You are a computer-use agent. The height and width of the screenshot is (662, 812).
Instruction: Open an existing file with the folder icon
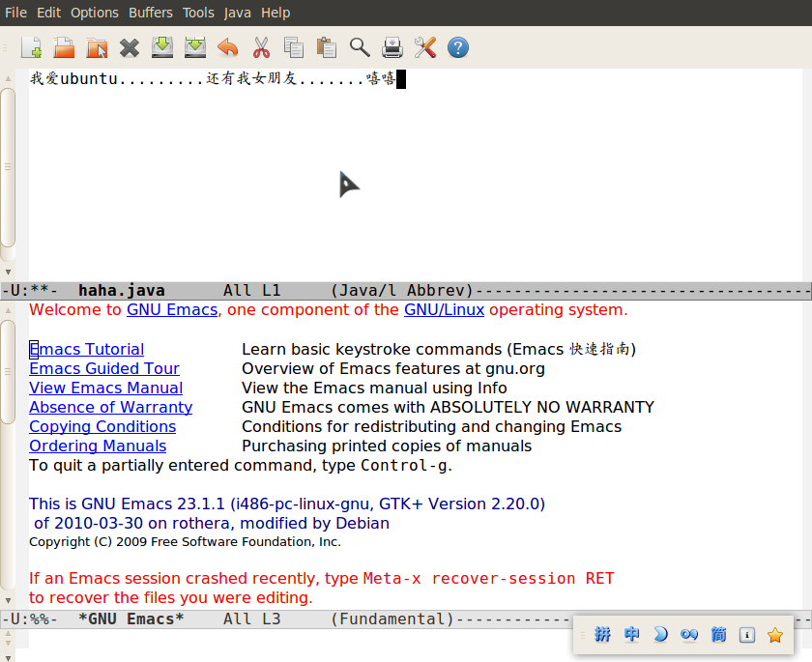pyautogui.click(x=64, y=47)
